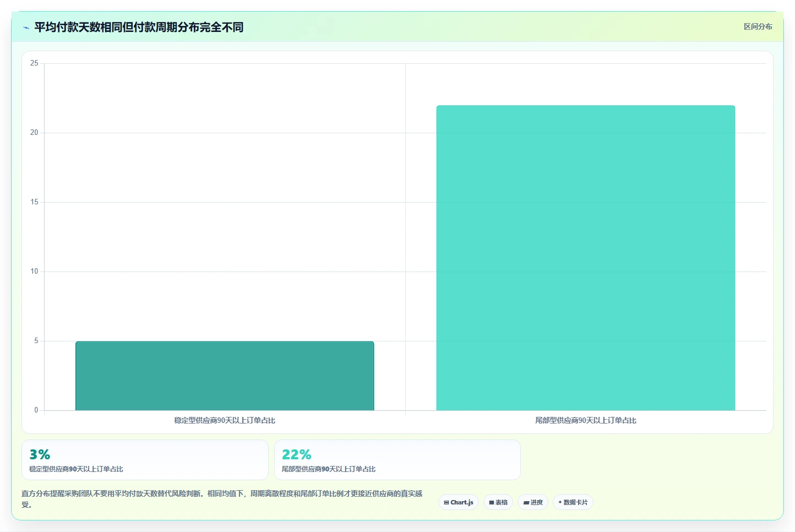Click the y-axis value 25
The image size is (795, 532).
click(34, 63)
